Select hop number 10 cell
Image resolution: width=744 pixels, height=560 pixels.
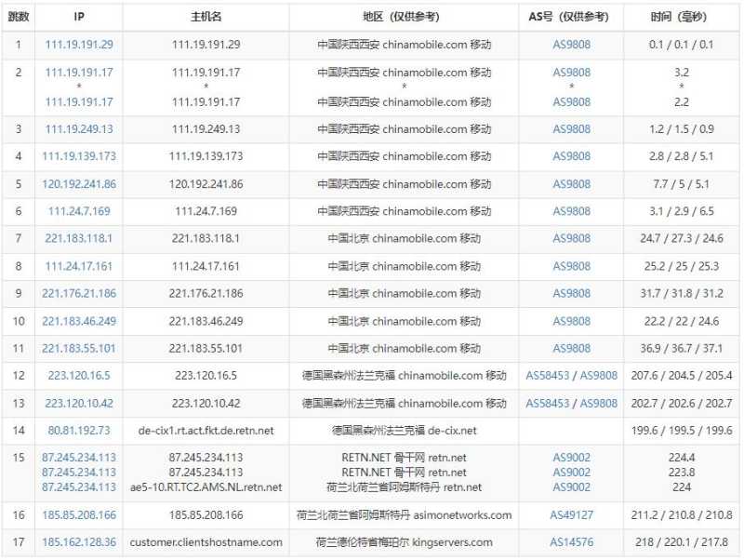tap(19, 321)
